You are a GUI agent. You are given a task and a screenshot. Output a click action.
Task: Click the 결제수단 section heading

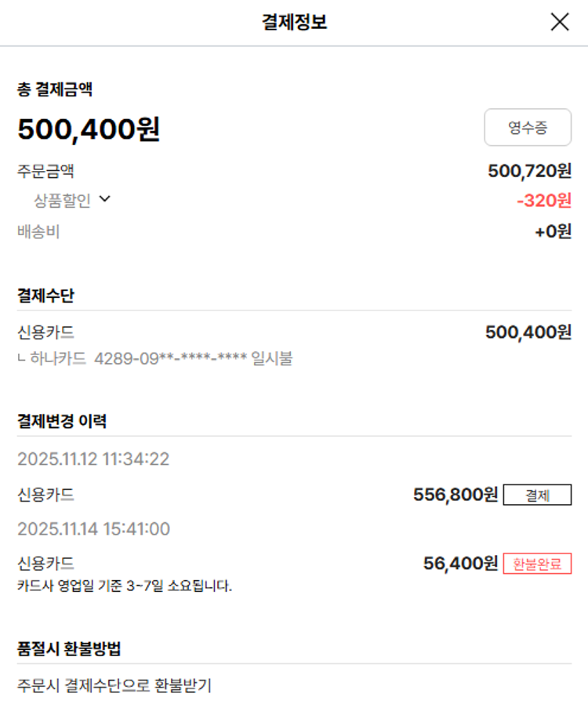pyautogui.click(x=45, y=296)
